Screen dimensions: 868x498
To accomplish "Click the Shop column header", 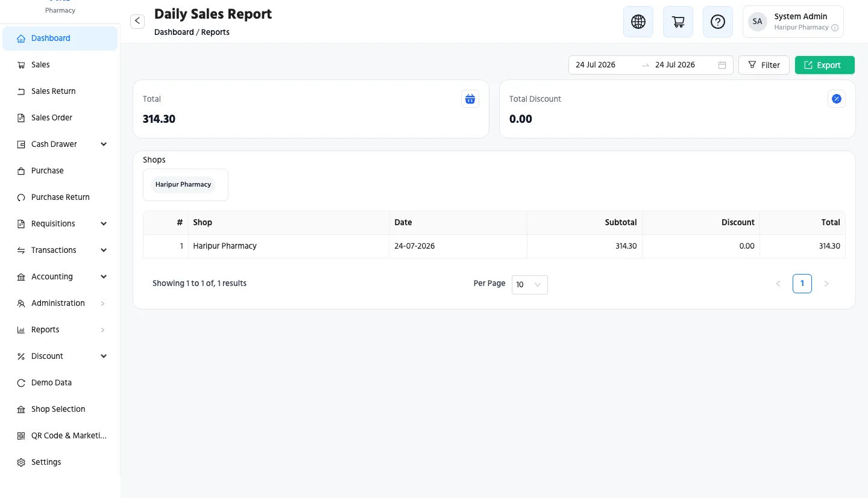I will tap(289, 223).
